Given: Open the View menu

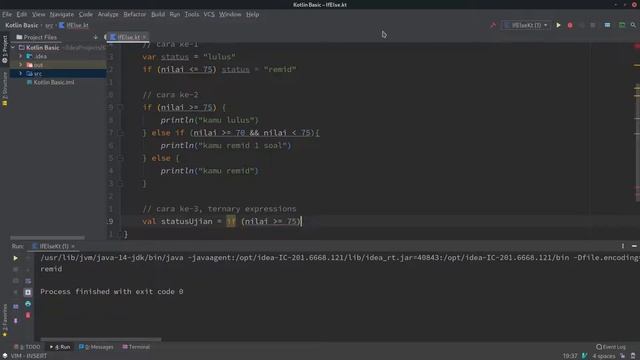Looking at the screenshot, I should click(x=38, y=14).
